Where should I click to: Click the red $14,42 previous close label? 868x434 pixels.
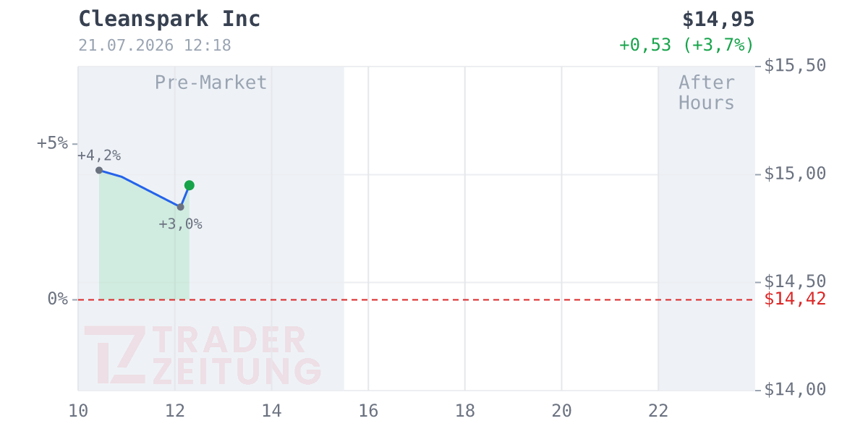[x=795, y=299]
